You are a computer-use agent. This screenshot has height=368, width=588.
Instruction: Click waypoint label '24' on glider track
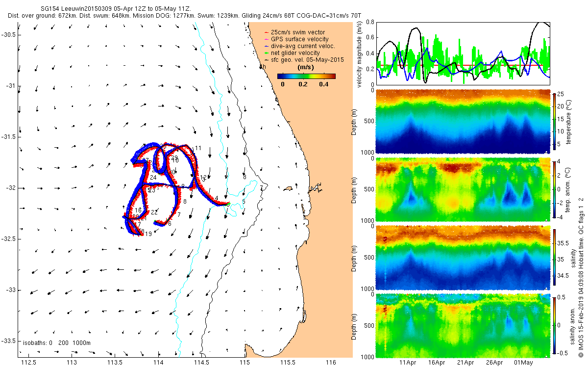pyautogui.click(x=153, y=178)
